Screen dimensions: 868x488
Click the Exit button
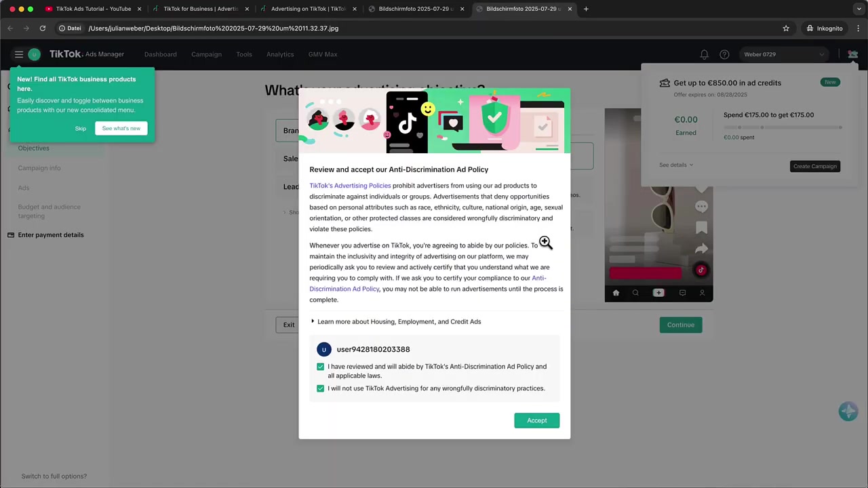289,325
